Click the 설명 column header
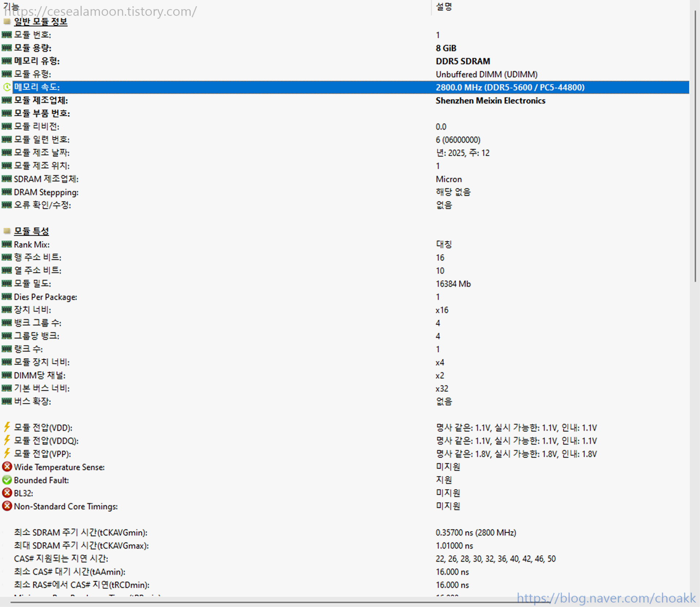700x607 pixels. click(444, 7)
